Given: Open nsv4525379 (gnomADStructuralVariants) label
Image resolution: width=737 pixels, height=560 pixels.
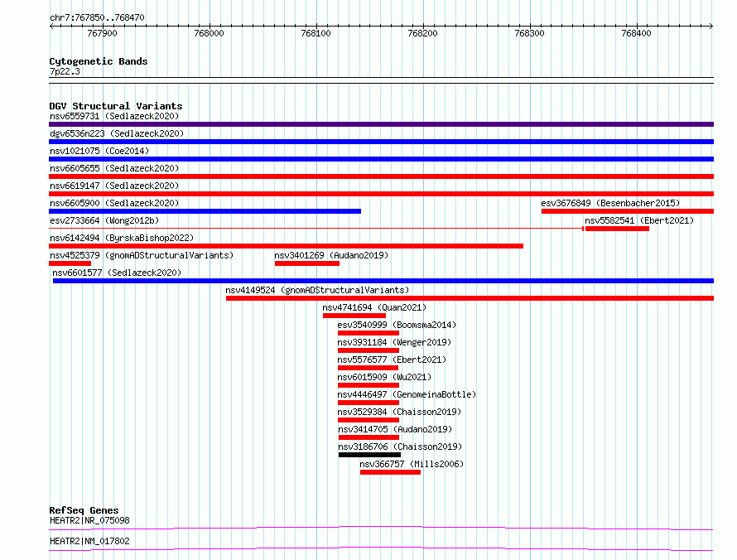Looking at the screenshot, I should click(x=142, y=255).
